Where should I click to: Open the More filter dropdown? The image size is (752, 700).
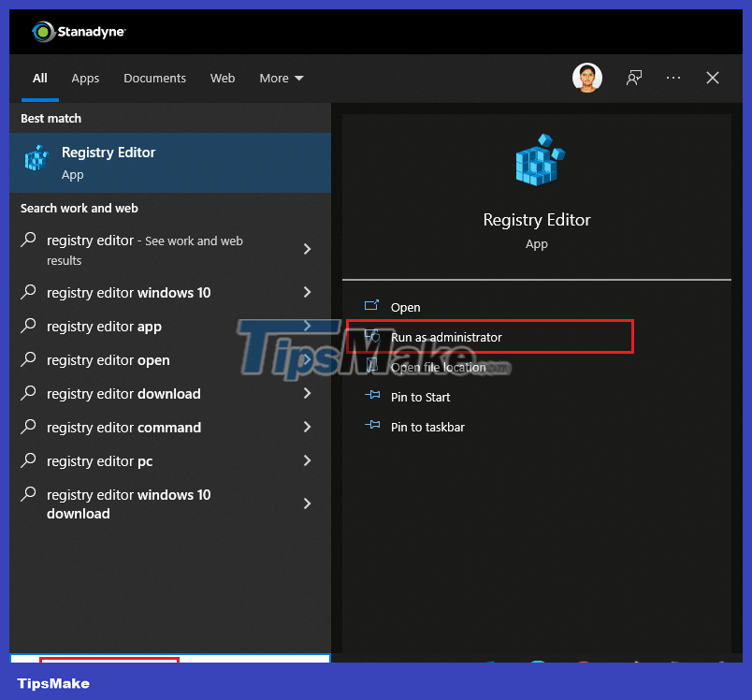pos(281,79)
